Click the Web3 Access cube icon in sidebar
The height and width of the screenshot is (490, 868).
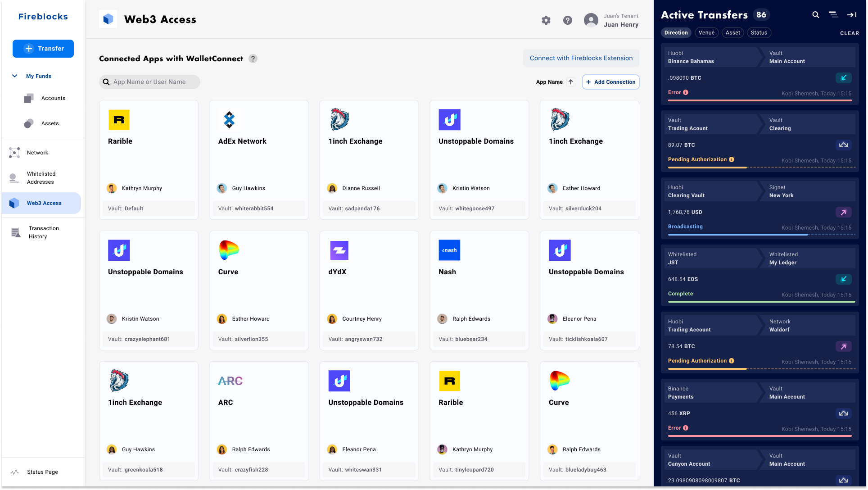click(x=14, y=203)
